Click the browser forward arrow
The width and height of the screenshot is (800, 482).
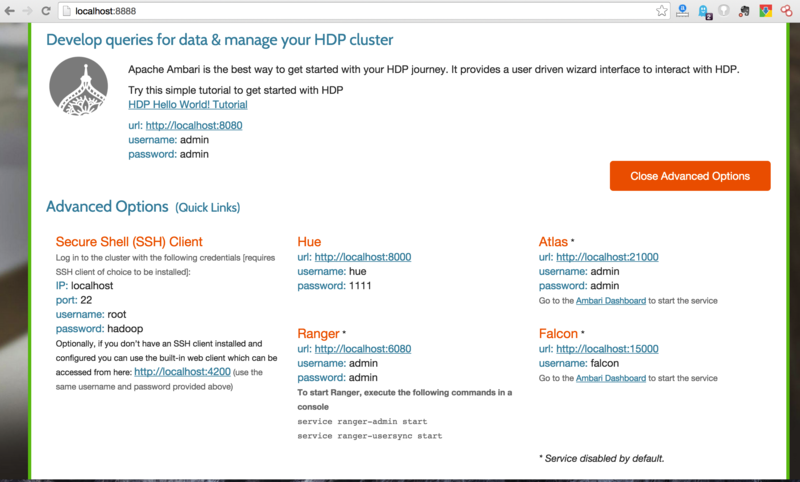[28, 11]
